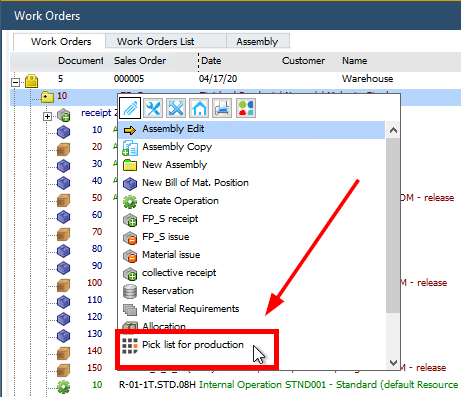Click the Sales Order column header

[x=140, y=61]
